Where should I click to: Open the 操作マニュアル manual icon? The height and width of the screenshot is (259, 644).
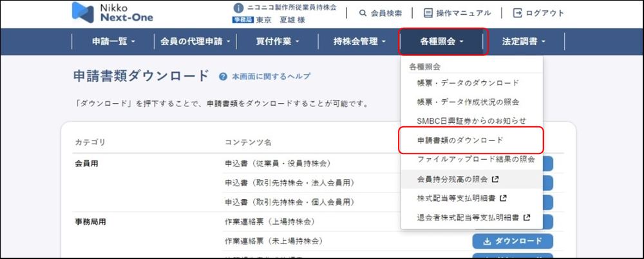[428, 13]
